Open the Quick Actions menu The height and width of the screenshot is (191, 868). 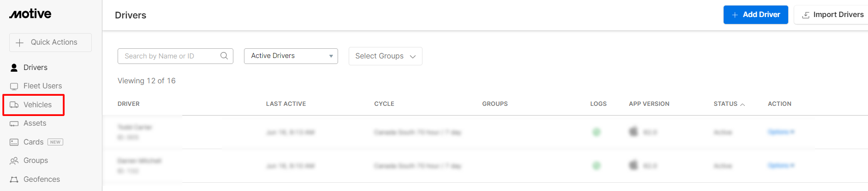[50, 42]
